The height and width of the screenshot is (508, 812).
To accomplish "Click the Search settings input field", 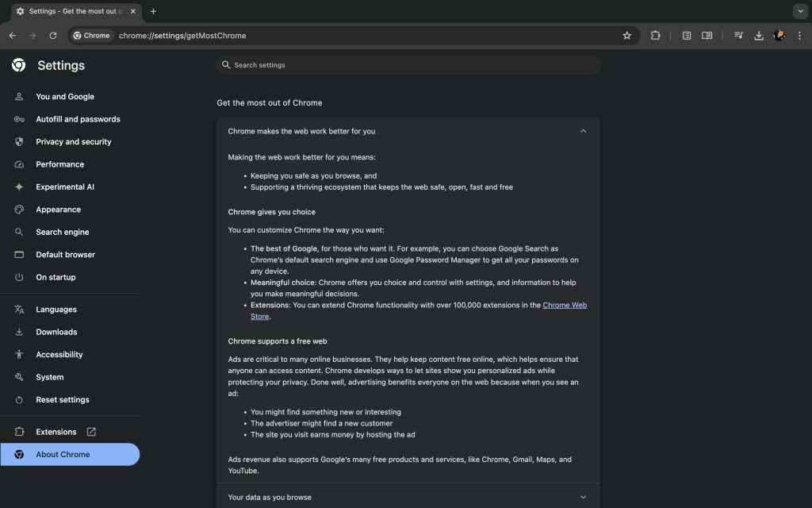I will point(408,65).
